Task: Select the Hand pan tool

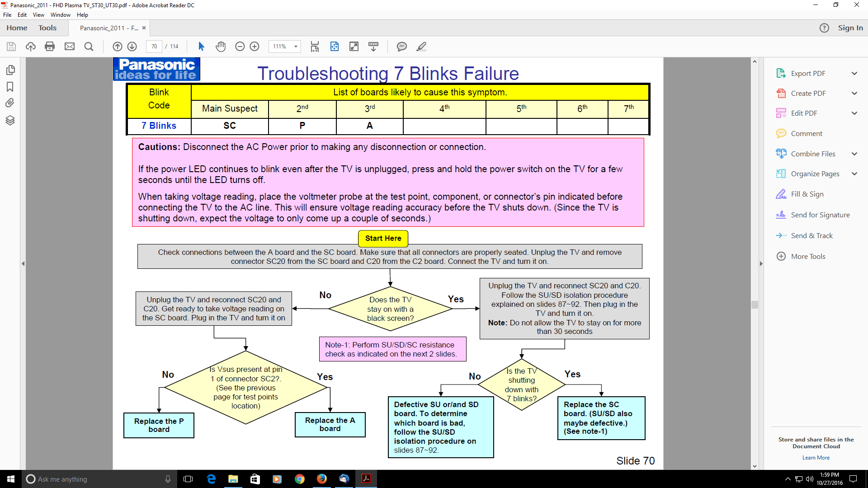Action: point(221,47)
